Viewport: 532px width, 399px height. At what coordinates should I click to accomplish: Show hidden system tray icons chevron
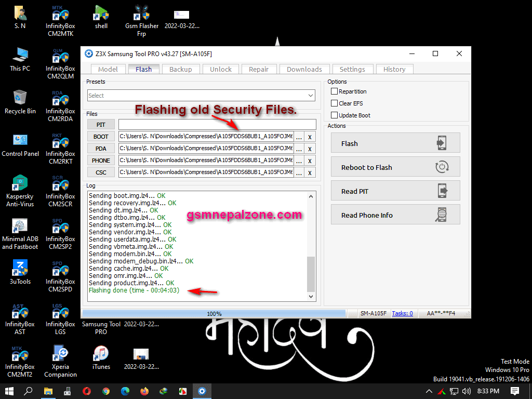pos(429,391)
